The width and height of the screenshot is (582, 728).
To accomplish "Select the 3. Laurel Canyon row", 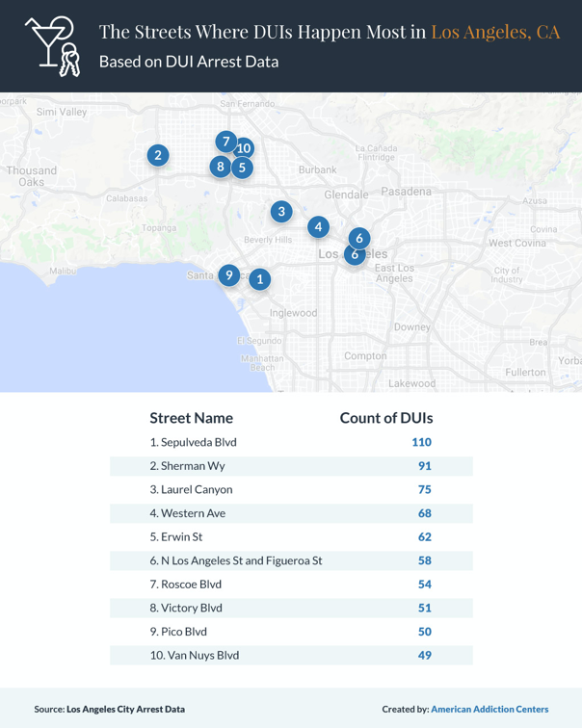I will coord(291,489).
